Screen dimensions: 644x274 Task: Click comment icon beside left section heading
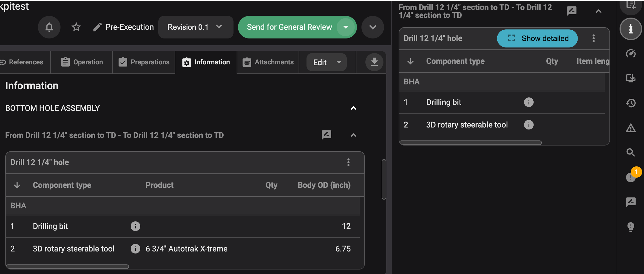click(x=326, y=135)
